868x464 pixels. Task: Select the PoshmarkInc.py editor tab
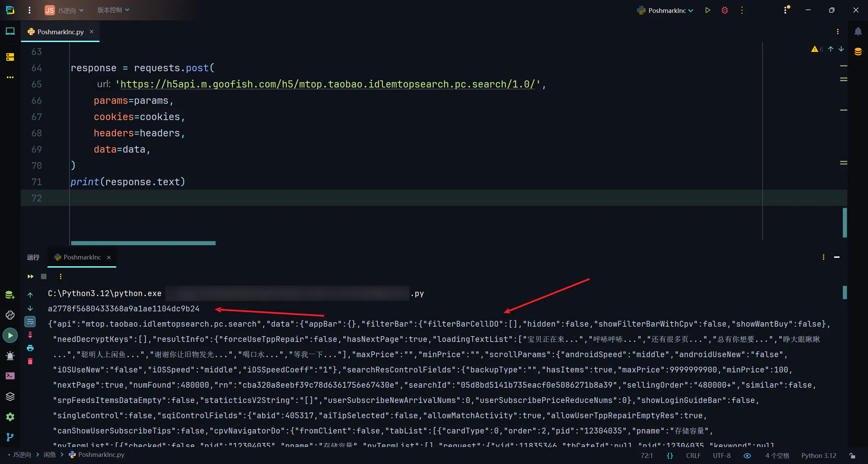click(60, 32)
